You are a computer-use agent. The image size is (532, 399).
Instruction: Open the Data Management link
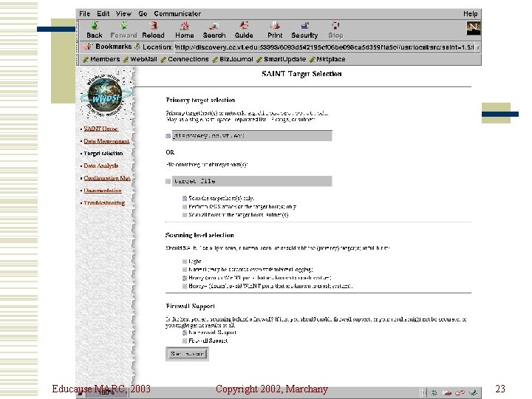pyautogui.click(x=106, y=141)
